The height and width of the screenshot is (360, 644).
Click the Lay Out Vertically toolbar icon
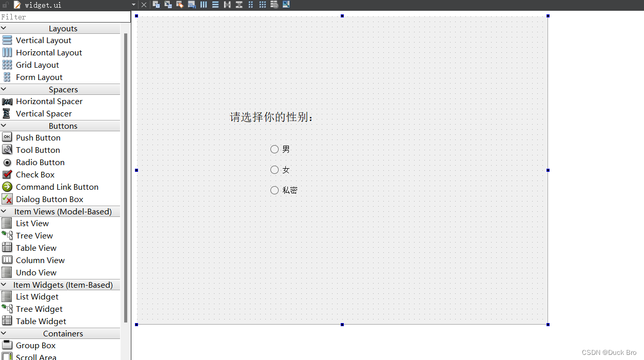coord(215,5)
